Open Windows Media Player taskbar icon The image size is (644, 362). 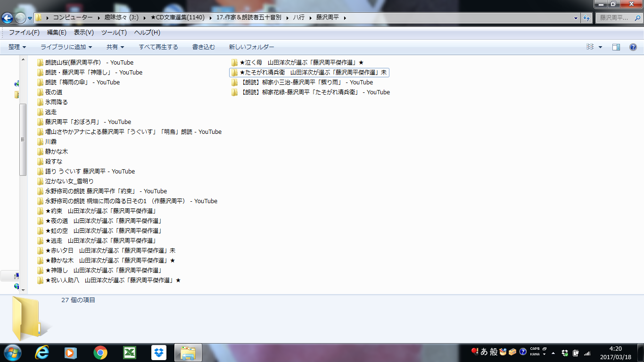pos(71,353)
